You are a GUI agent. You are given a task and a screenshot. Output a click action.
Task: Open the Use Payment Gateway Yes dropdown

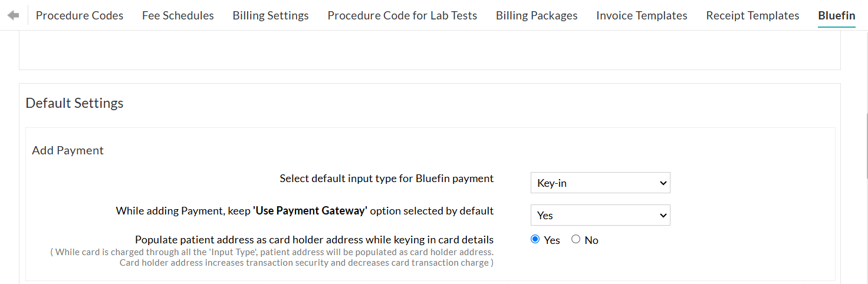[x=600, y=216]
